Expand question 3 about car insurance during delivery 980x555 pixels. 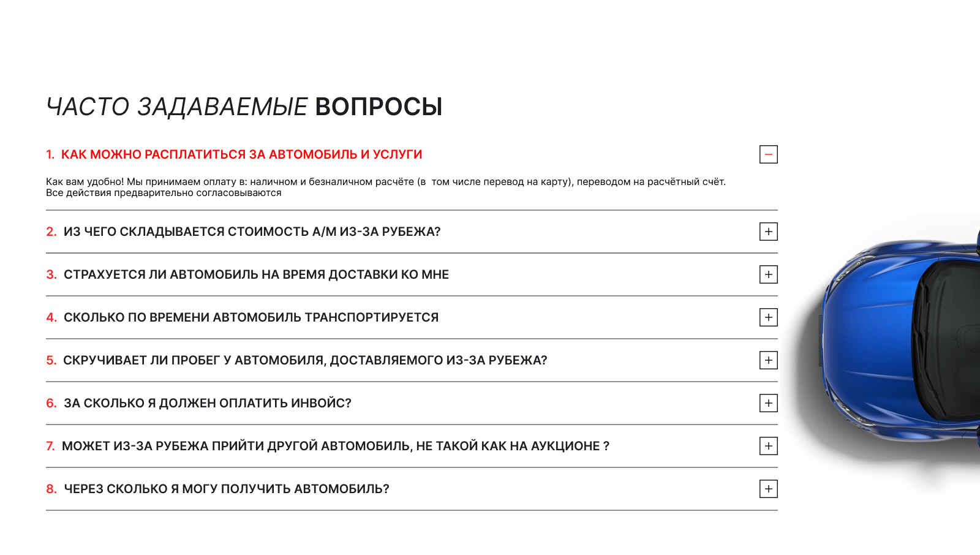(769, 274)
